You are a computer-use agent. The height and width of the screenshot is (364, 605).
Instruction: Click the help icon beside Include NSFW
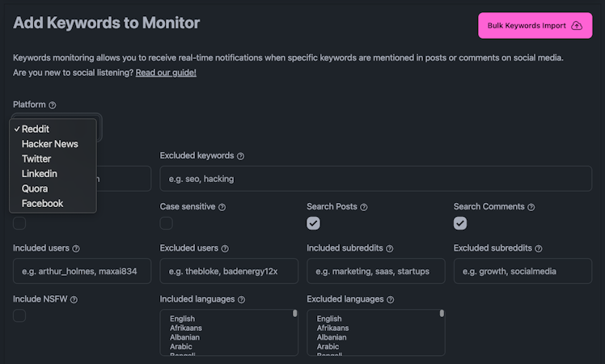pyautogui.click(x=74, y=299)
